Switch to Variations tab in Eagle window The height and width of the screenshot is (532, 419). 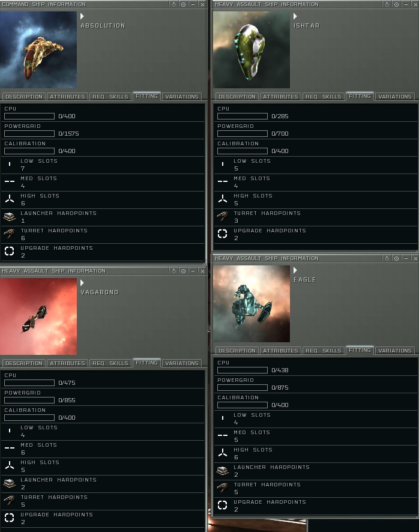[x=395, y=351]
